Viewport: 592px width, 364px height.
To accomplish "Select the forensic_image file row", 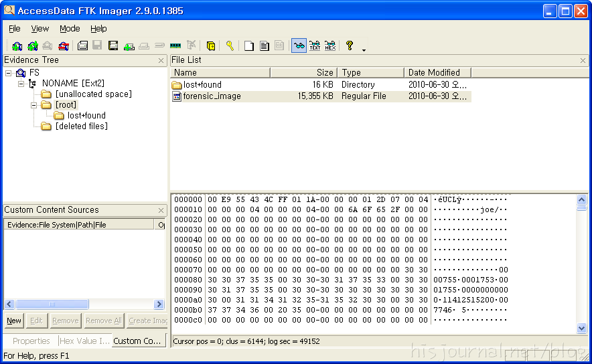I will tap(321, 96).
